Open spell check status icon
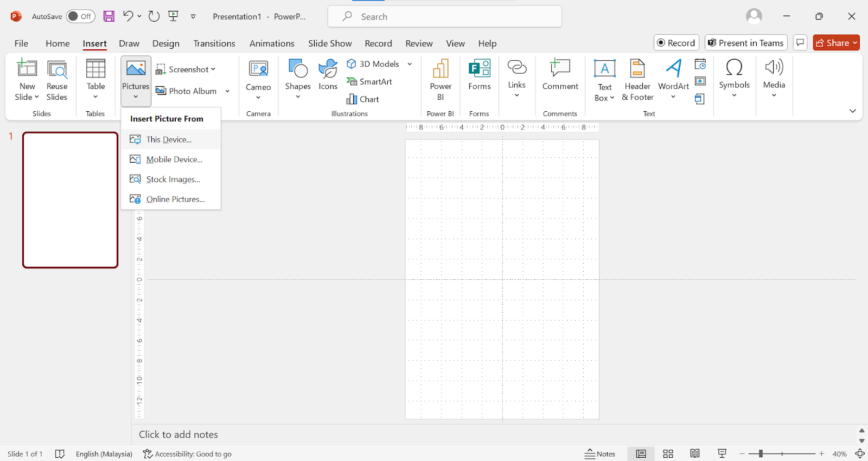Image resolution: width=868 pixels, height=461 pixels. tap(60, 454)
